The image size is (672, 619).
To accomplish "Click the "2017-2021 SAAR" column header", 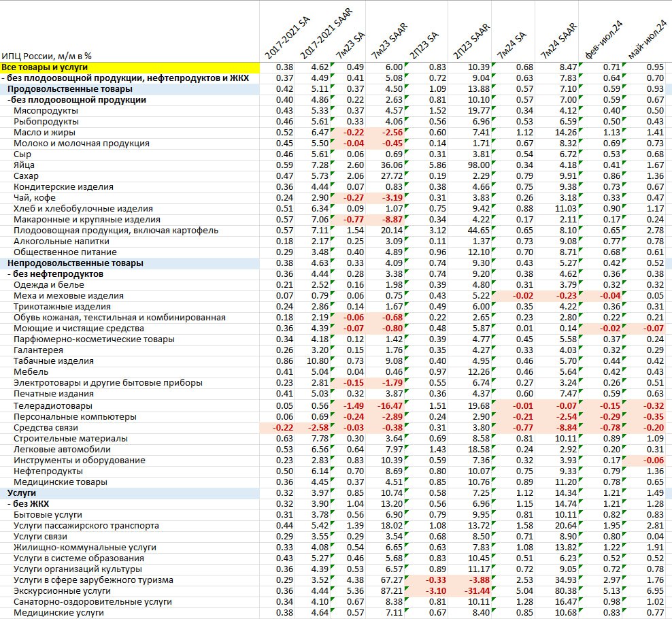I will tap(326, 34).
